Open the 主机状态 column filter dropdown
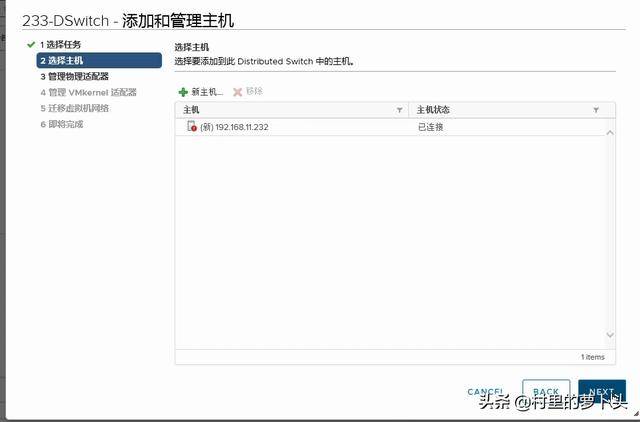Viewport: 640px width, 422px height. click(596, 110)
